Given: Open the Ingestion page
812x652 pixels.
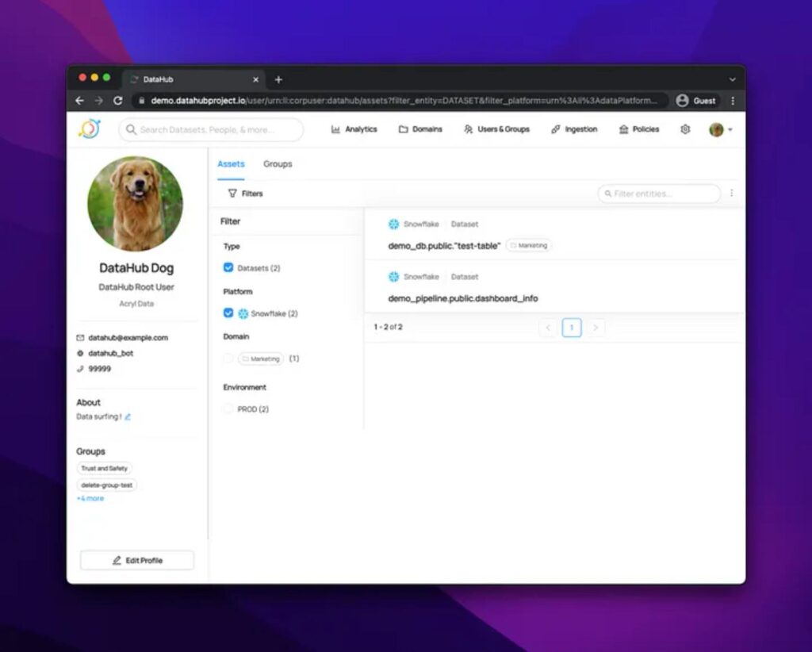Looking at the screenshot, I should click(573, 129).
